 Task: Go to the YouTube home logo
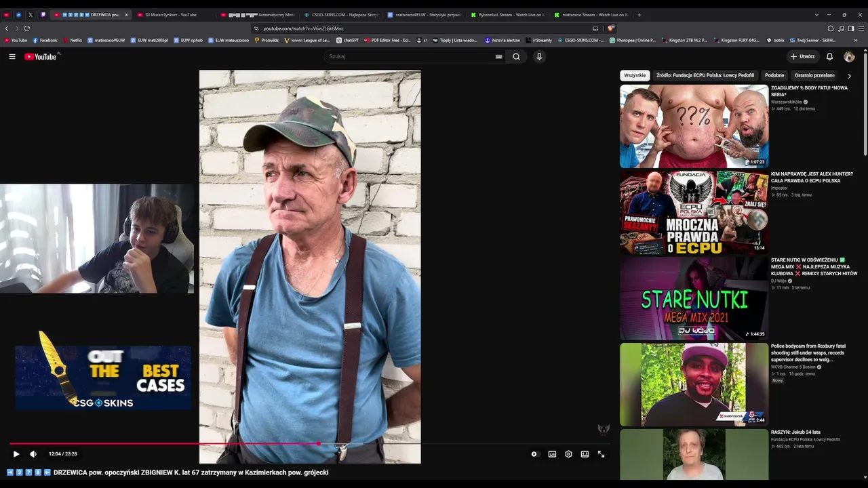point(41,56)
